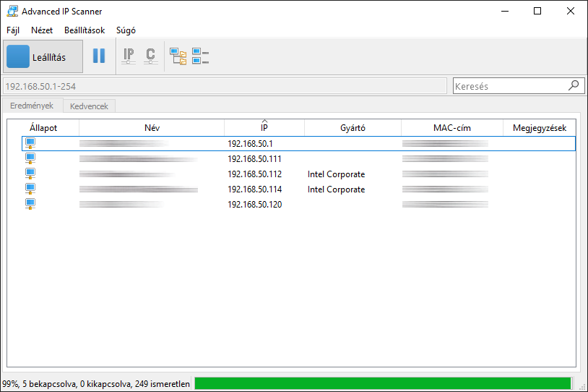This screenshot has width=588, height=392.
Task: Sort by Állapot column header
Action: pos(43,128)
